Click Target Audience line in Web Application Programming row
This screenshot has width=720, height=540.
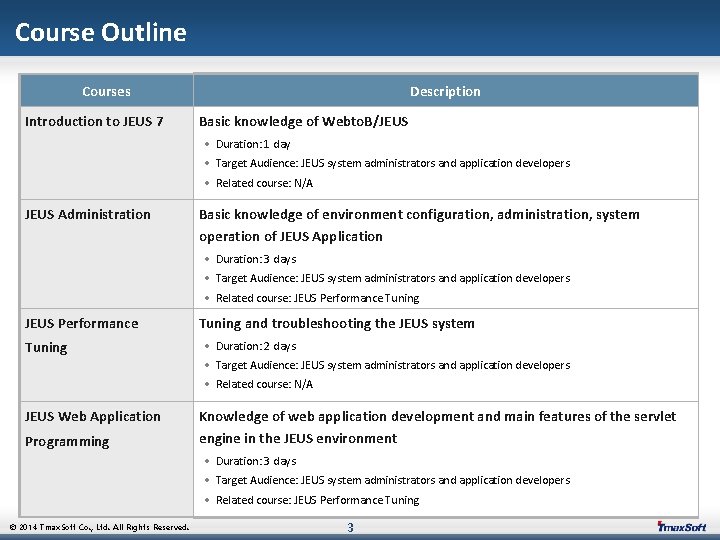point(393,480)
